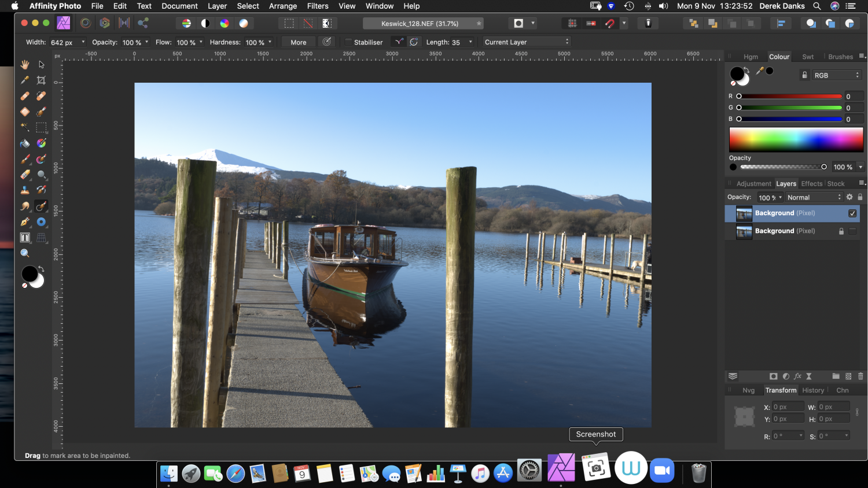Viewport: 868px width, 488px height.
Task: Expand the RGB colour model dropdown
Action: pos(836,75)
